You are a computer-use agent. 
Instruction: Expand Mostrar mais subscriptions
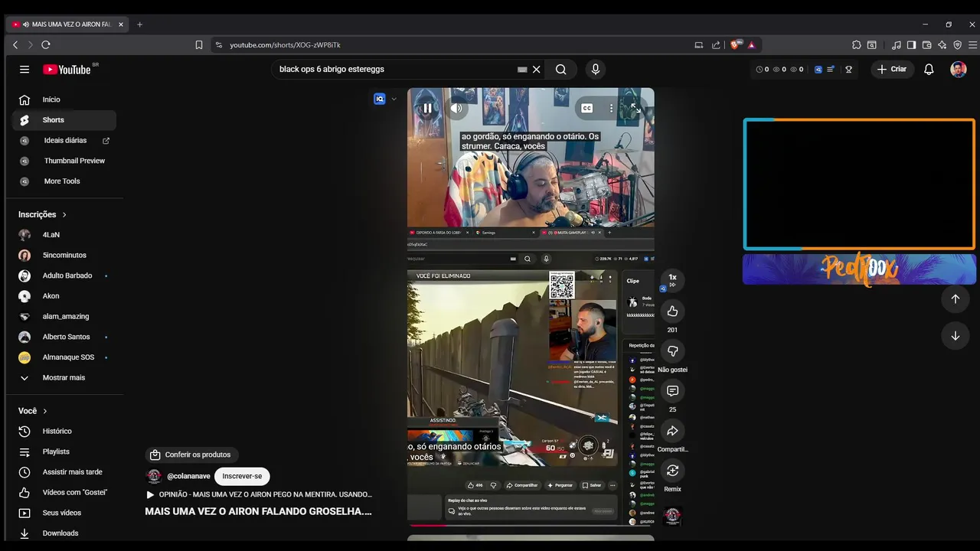coord(64,378)
